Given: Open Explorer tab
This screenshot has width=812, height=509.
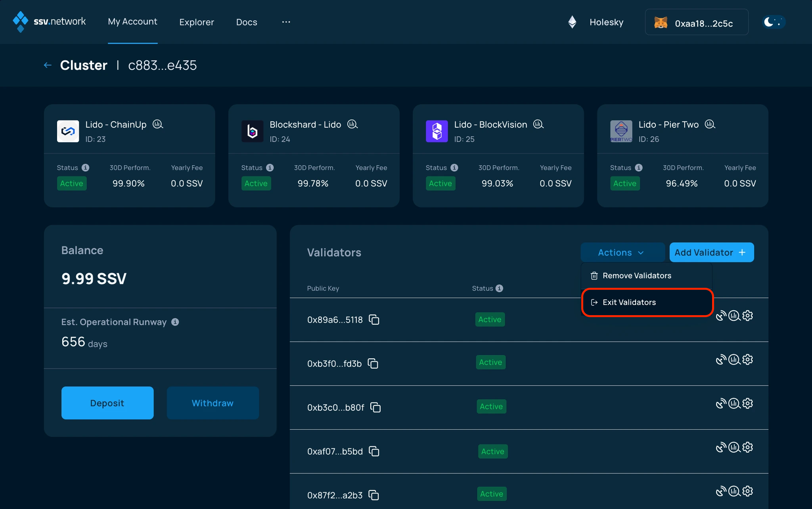Looking at the screenshot, I should click(x=197, y=22).
